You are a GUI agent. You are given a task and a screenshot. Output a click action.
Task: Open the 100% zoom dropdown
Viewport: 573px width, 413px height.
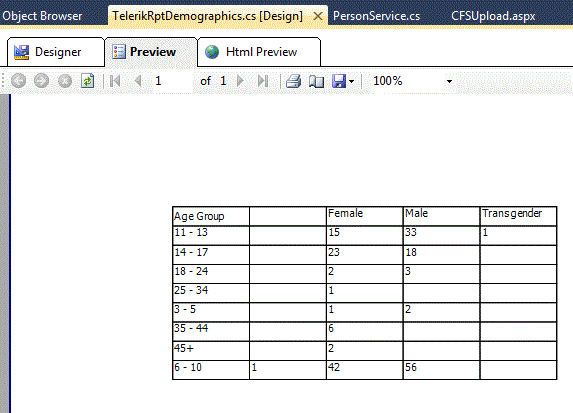(x=449, y=81)
